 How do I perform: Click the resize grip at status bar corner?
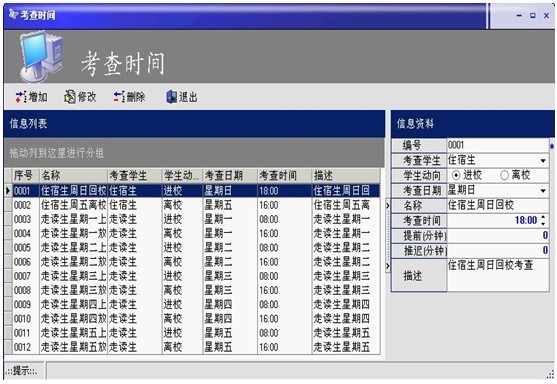[550, 373]
